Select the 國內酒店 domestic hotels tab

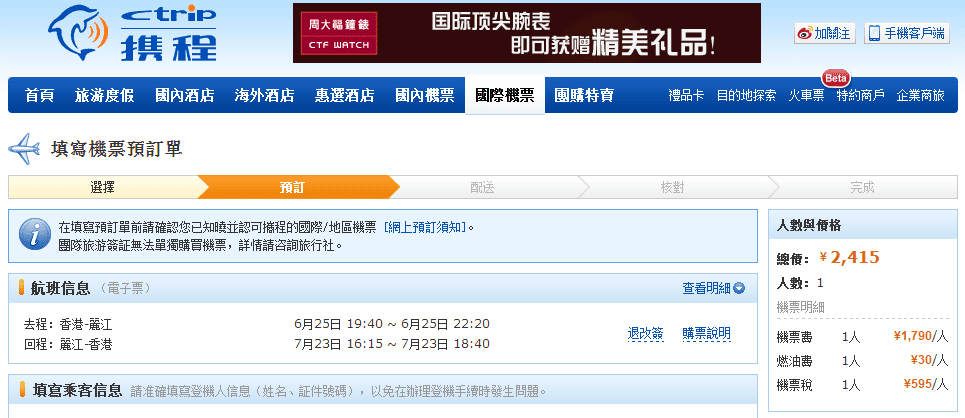184,96
